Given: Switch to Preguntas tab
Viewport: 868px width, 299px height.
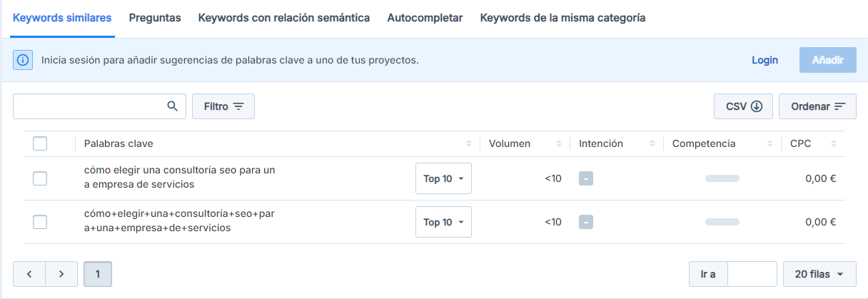Looking at the screenshot, I should click(x=155, y=18).
